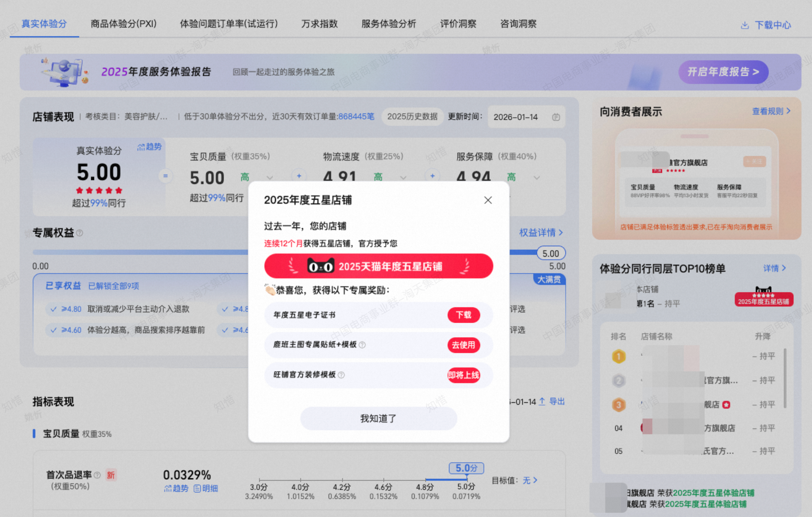Viewport: 812px width, 517px height.
Task: Click the 2025年度五星店铺 badge icon
Action: point(764,297)
